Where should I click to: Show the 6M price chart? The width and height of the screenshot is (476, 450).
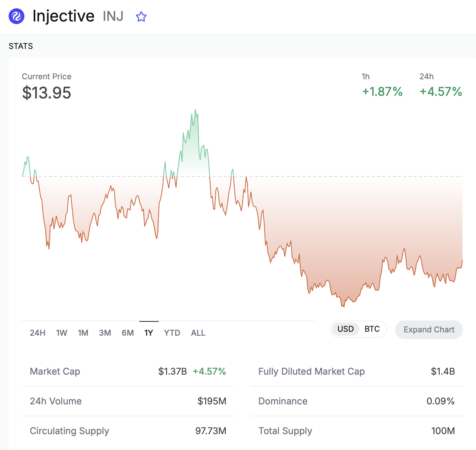point(128,333)
